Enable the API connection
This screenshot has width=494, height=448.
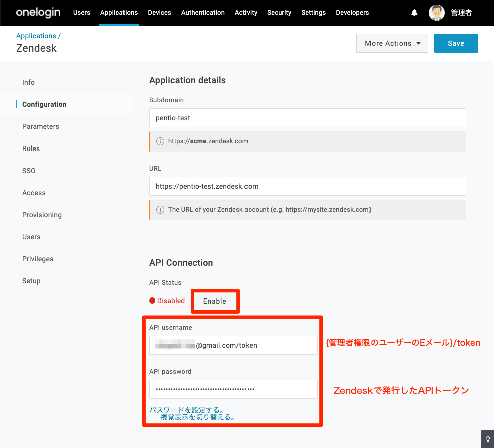215,302
